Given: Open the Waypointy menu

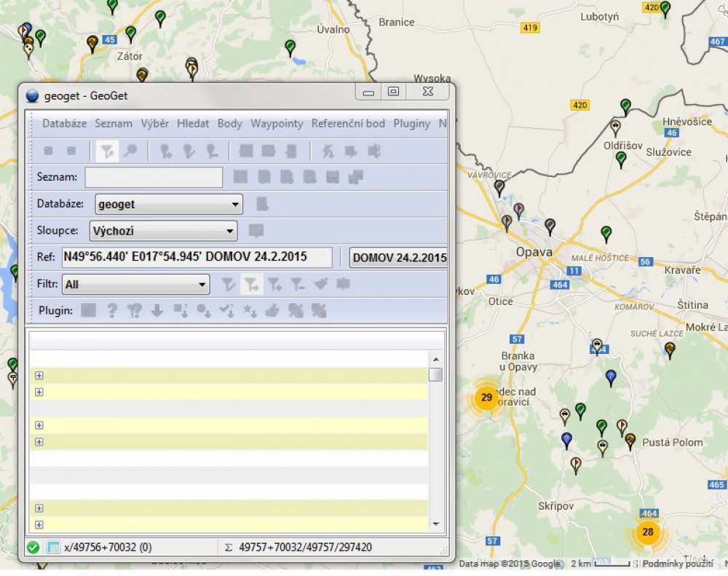Looking at the screenshot, I should (x=277, y=123).
